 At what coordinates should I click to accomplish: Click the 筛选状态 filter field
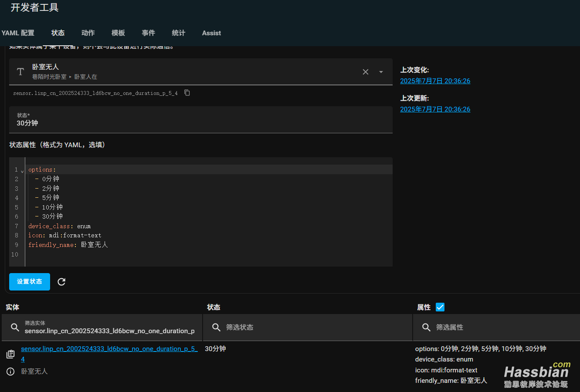(x=308, y=327)
